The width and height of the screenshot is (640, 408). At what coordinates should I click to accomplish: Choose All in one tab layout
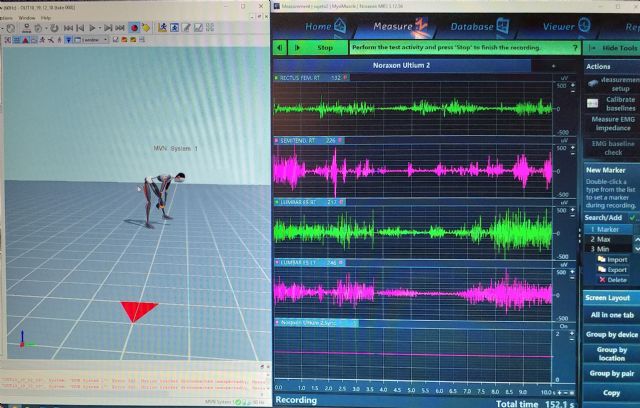[x=612, y=316]
